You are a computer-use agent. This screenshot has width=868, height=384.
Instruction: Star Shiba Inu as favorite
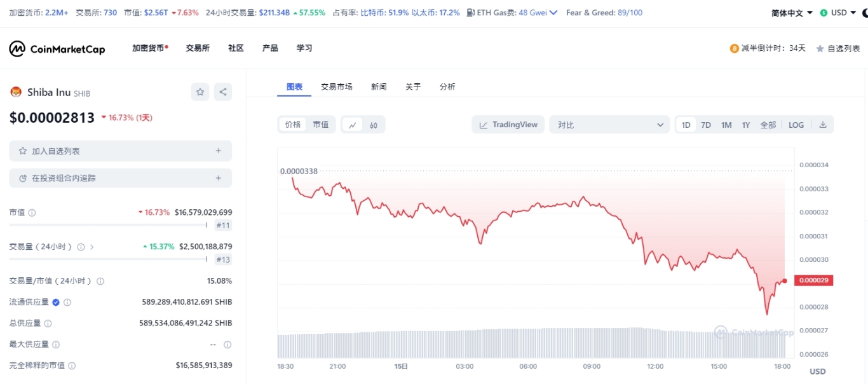[200, 92]
